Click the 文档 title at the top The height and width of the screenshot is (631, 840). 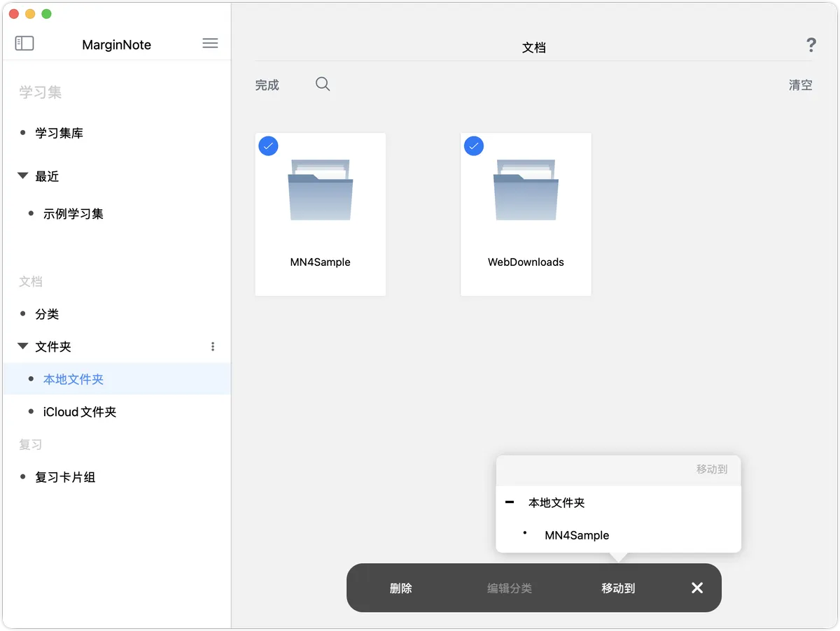click(x=534, y=48)
